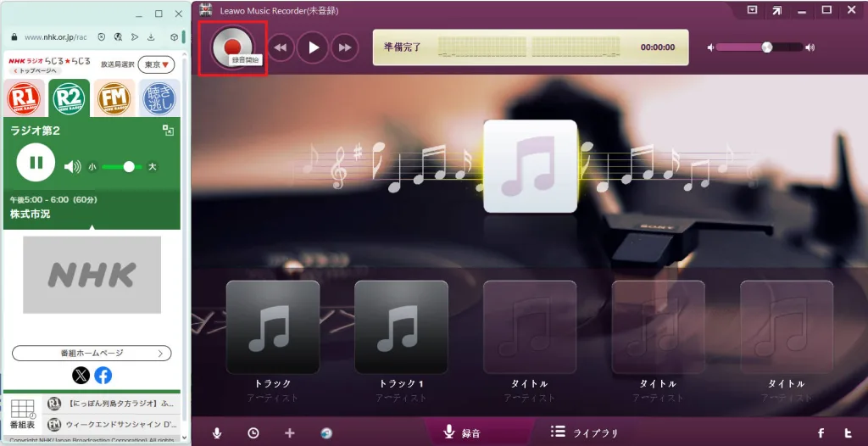Viewport: 868px width, 446px height.
Task: Click the send arrow icon in browser toolbar
Action: pyautogui.click(x=135, y=37)
